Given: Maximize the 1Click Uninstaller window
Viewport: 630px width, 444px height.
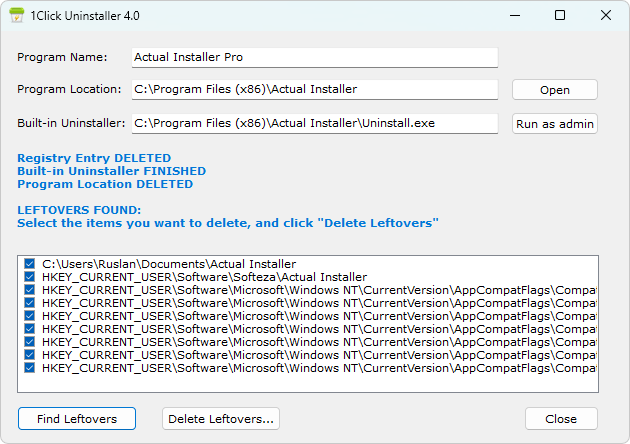Looking at the screenshot, I should coord(560,15).
